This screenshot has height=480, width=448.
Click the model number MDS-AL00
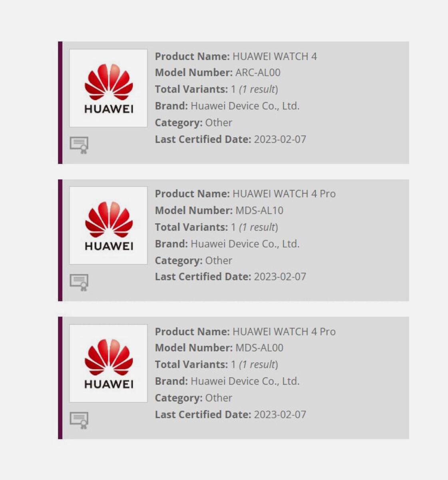pyautogui.click(x=259, y=348)
